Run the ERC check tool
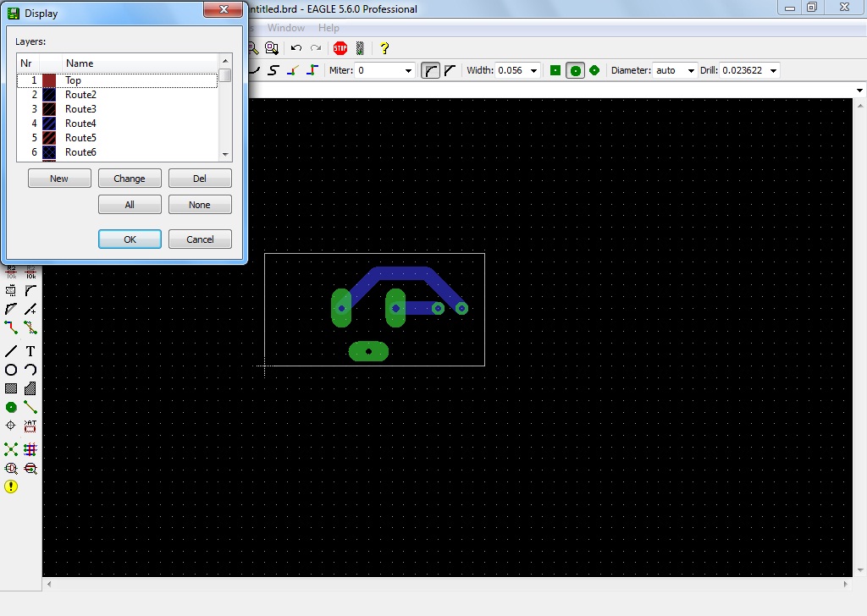This screenshot has width=867, height=616. pos(11,469)
